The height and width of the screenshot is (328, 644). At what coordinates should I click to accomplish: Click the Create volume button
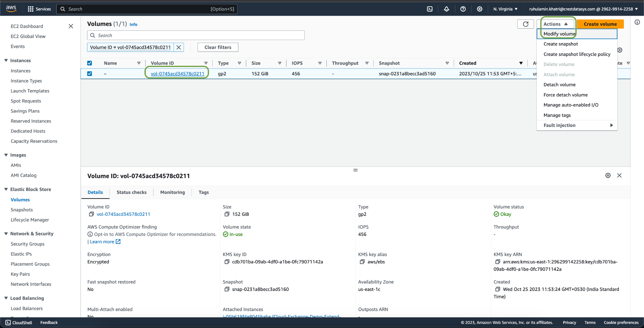[600, 24]
